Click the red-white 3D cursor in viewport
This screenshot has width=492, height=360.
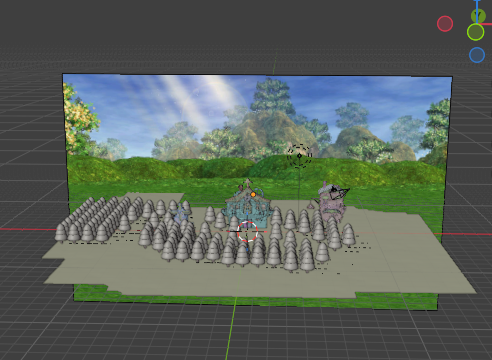(247, 231)
